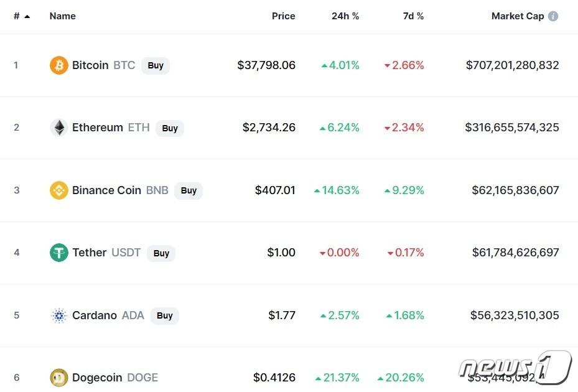Click the Ethereum diamond logo icon
578x392 pixels.
click(59, 128)
